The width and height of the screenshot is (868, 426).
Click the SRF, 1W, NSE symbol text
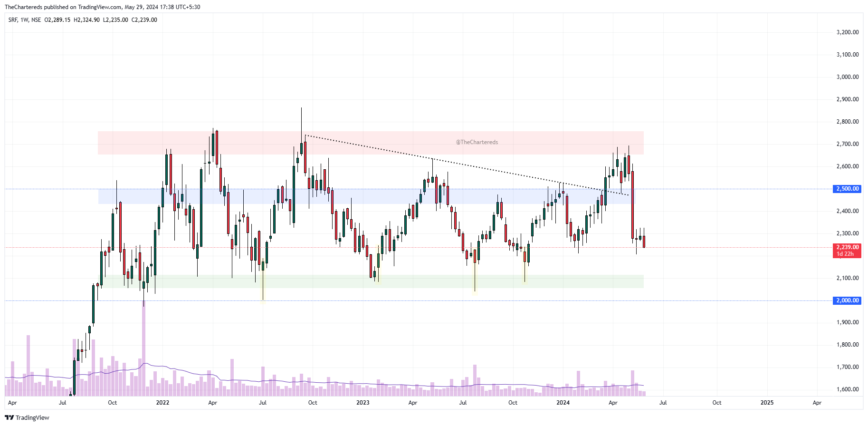click(x=25, y=20)
